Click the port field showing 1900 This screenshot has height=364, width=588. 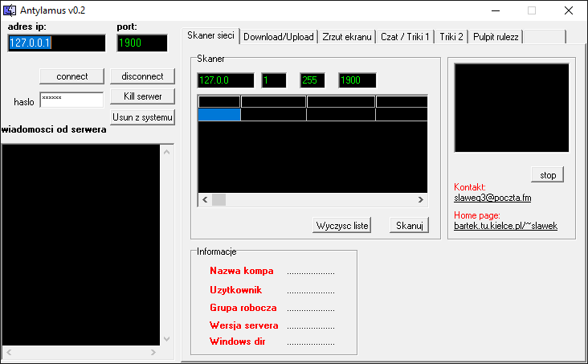[x=142, y=43]
